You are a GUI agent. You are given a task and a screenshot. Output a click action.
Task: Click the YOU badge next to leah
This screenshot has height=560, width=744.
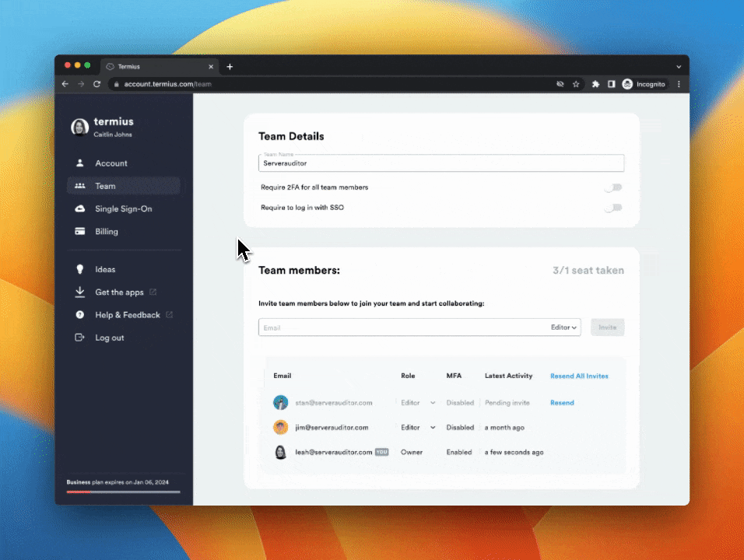point(381,452)
